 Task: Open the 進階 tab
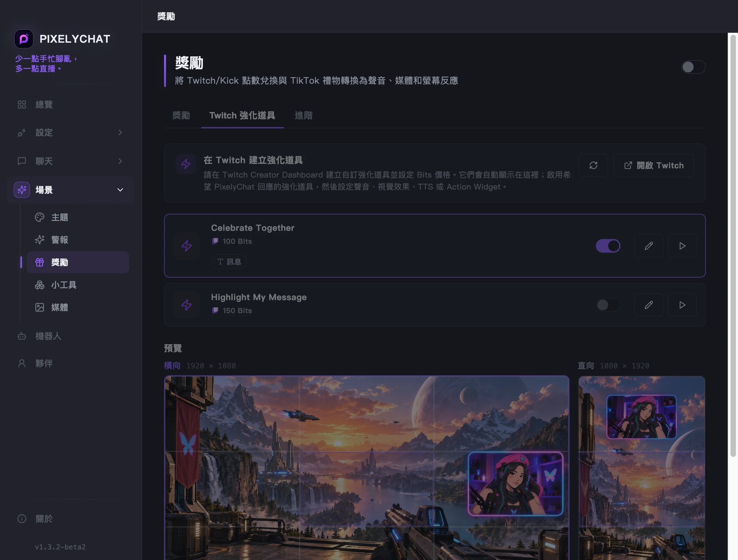(x=303, y=115)
